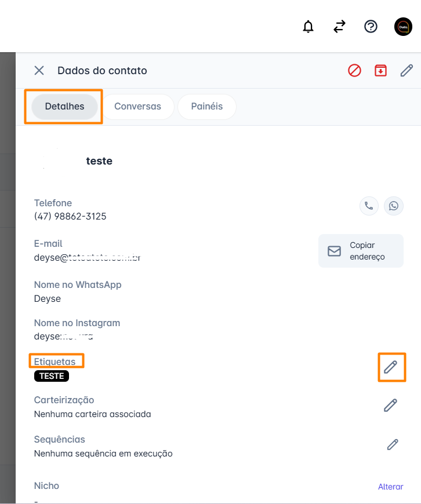Viewport: 421px width, 504px height.
Task: Edit Carteirização with the pencil icon
Action: point(391,406)
